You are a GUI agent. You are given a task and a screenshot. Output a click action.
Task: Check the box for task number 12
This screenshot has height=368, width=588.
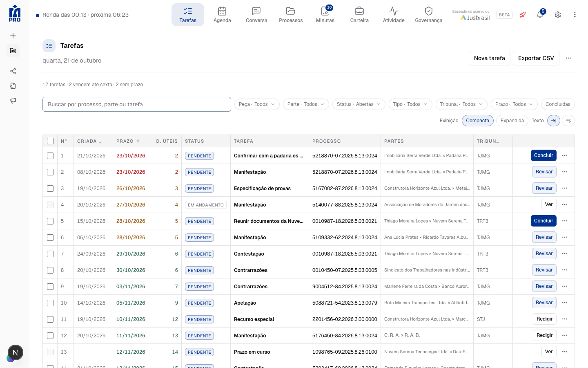[x=50, y=336]
